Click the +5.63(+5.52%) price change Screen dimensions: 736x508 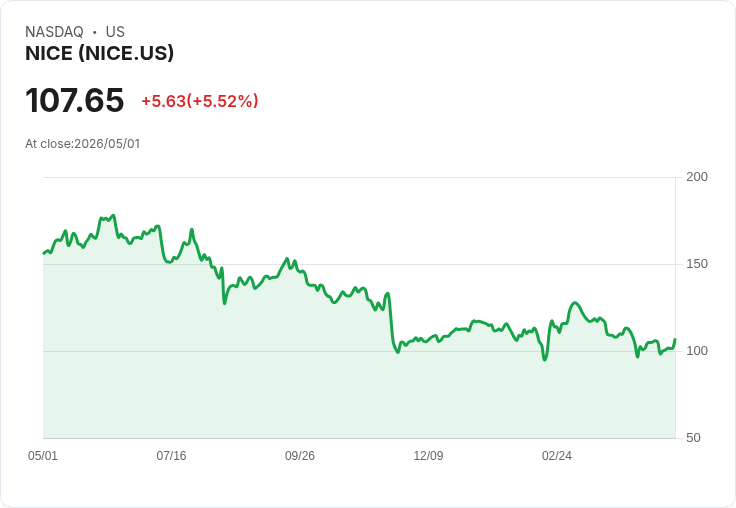coord(200,101)
